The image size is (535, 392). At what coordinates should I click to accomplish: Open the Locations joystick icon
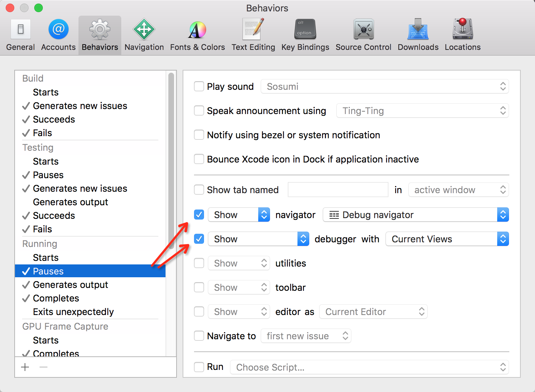463,29
